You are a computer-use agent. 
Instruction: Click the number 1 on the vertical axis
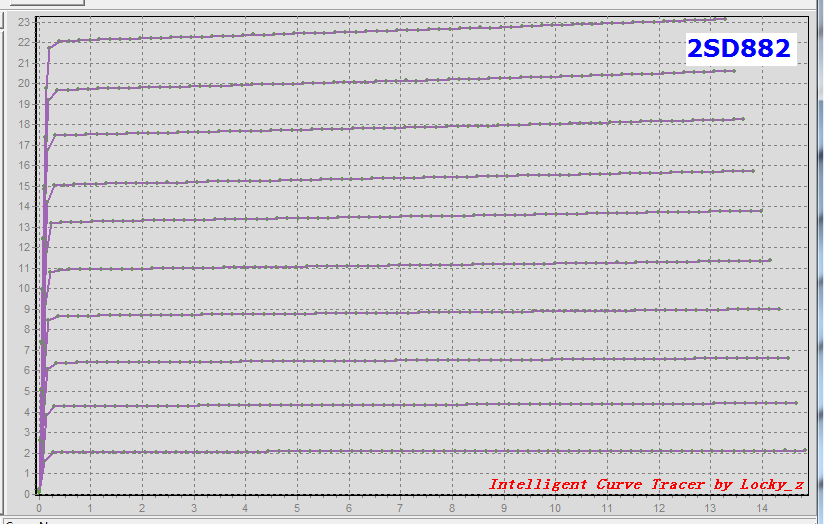27,474
